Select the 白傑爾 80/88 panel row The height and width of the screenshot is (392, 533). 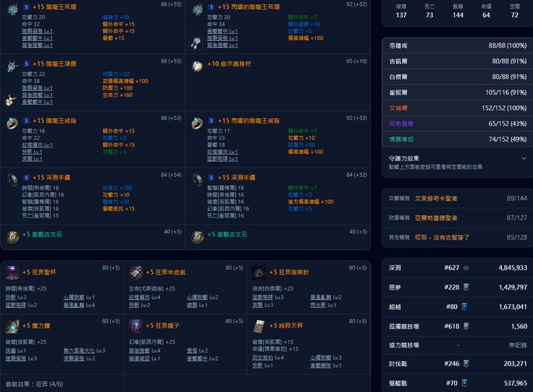(458, 77)
